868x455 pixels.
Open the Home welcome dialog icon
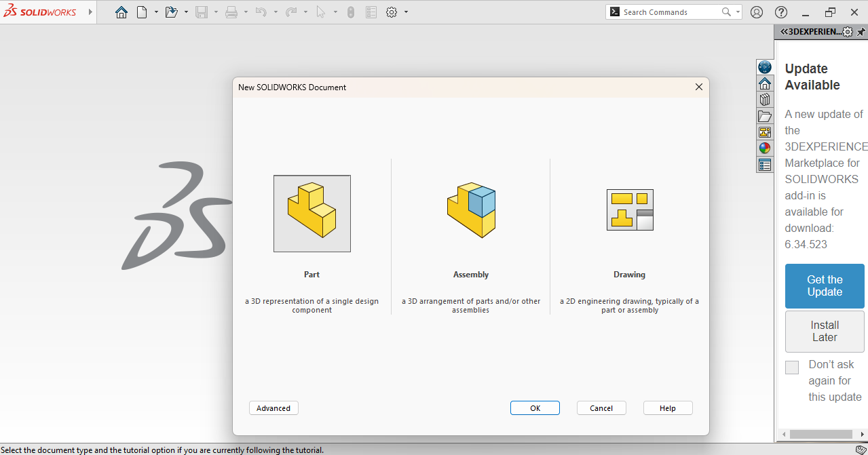pyautogui.click(x=121, y=12)
